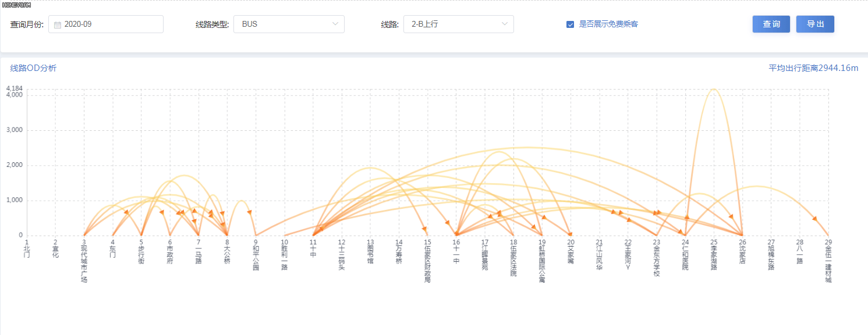Click station label 27 旭棉东路
The width and height of the screenshot is (868, 335).
pyautogui.click(x=771, y=255)
